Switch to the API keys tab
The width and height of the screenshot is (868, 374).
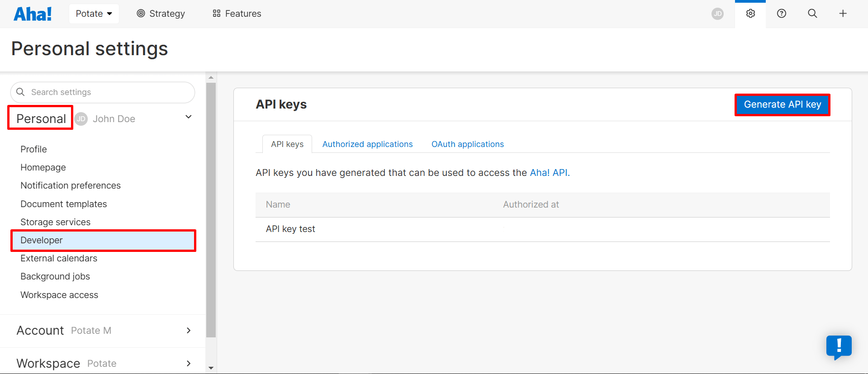pos(287,144)
